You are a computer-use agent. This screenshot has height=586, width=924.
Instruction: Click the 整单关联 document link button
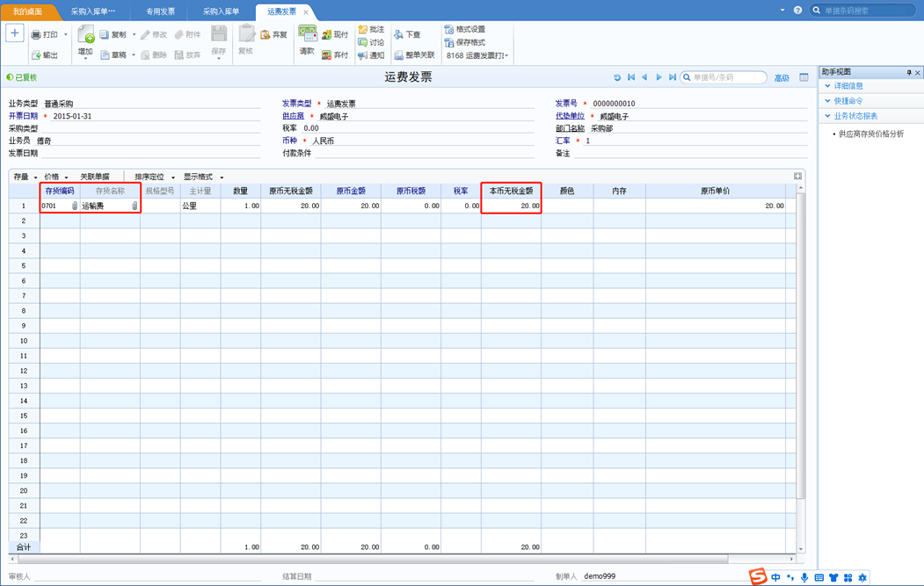(414, 54)
